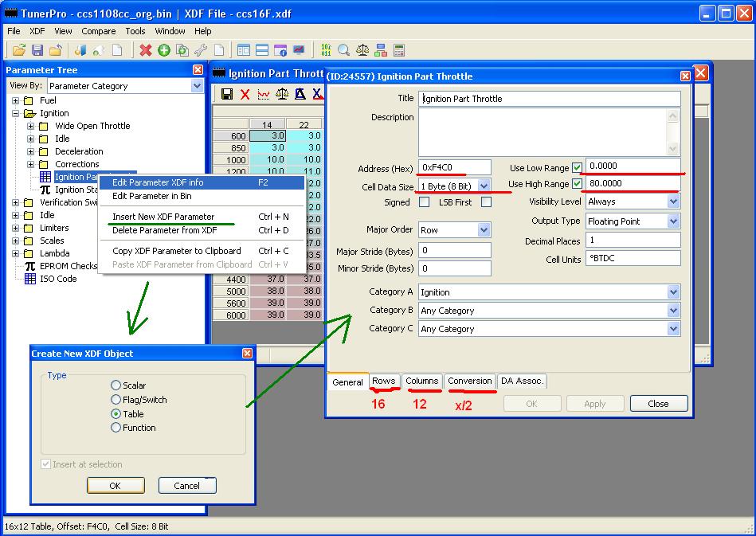The image size is (756, 536).
Task: Expand the Fuel tree category
Action: point(15,101)
